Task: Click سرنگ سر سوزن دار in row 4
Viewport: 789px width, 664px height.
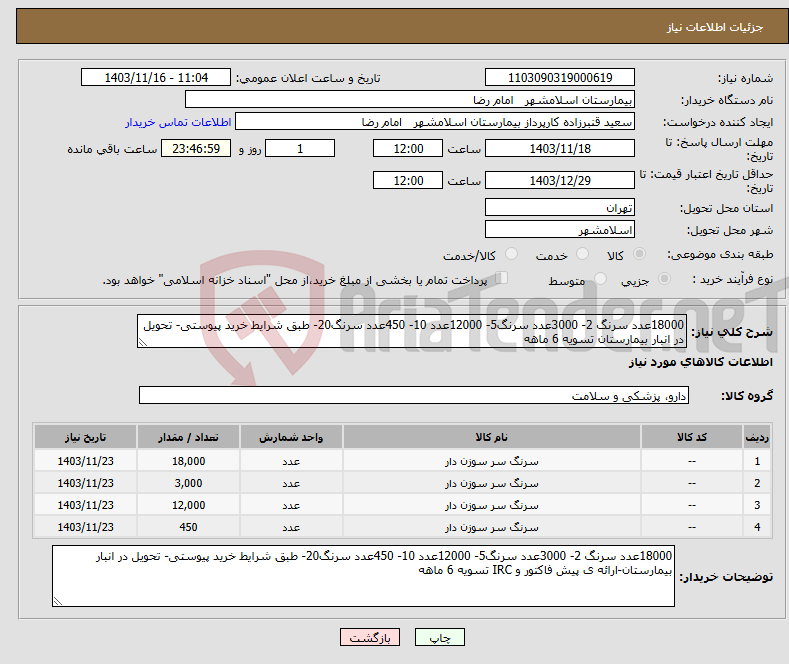Action: click(492, 527)
